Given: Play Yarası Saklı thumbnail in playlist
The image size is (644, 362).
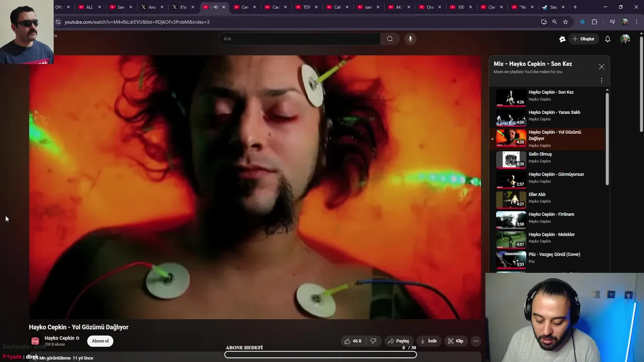Looking at the screenshot, I should (x=511, y=117).
